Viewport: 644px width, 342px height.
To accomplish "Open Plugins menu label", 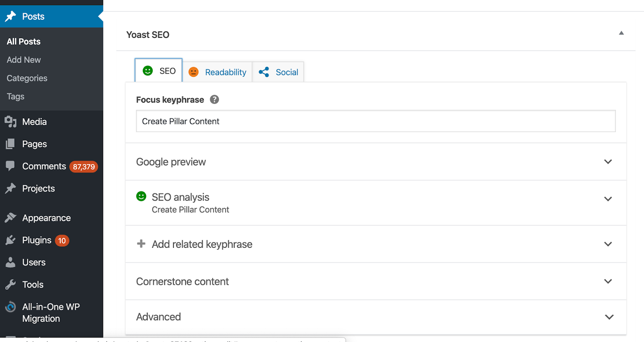I will click(37, 240).
